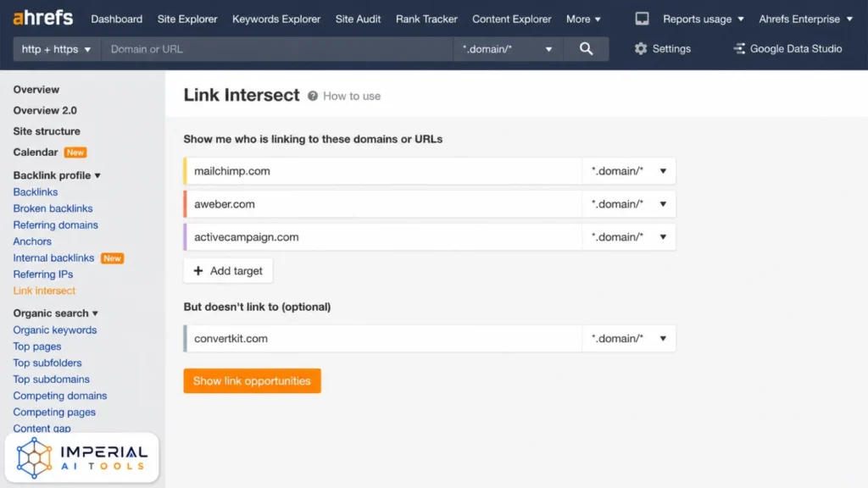Open Organic keywords report
This screenshot has width=868, height=488.
55,330
